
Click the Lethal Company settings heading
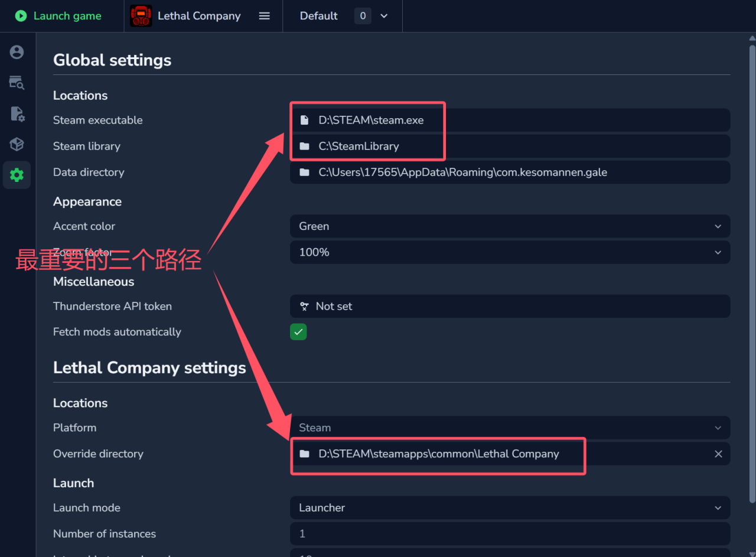149,367
